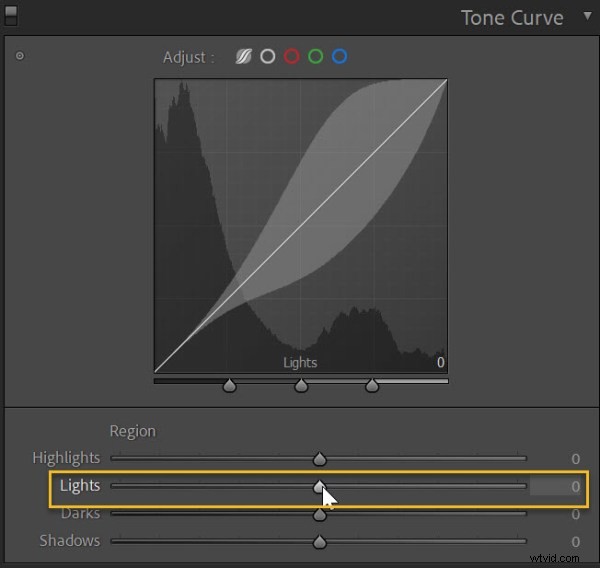The width and height of the screenshot is (600, 568).
Task: Click the highlights split handle below the curve
Action: [372, 385]
